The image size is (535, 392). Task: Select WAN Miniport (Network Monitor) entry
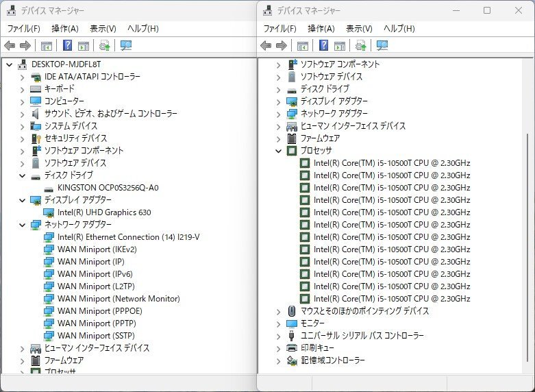[119, 298]
